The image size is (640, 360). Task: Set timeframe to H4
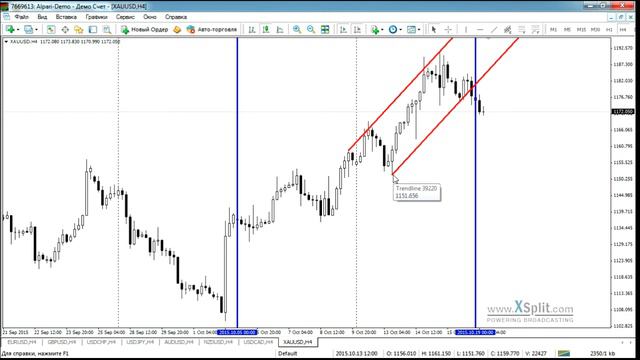point(623,29)
